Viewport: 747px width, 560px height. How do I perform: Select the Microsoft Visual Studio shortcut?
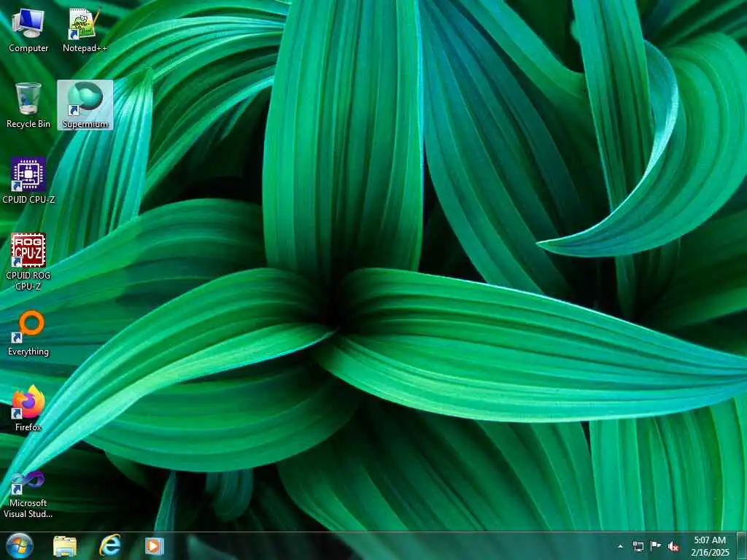click(28, 494)
